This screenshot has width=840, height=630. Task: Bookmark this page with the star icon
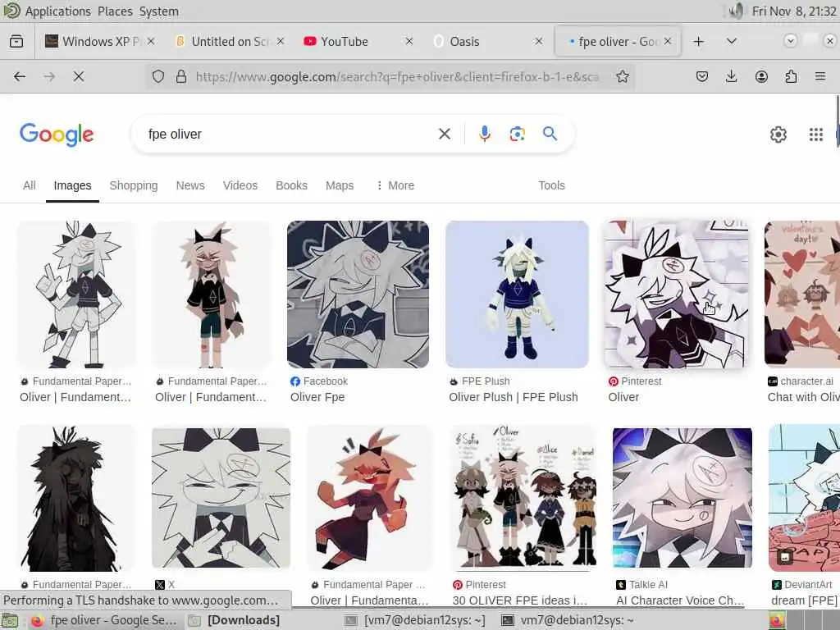(x=622, y=76)
